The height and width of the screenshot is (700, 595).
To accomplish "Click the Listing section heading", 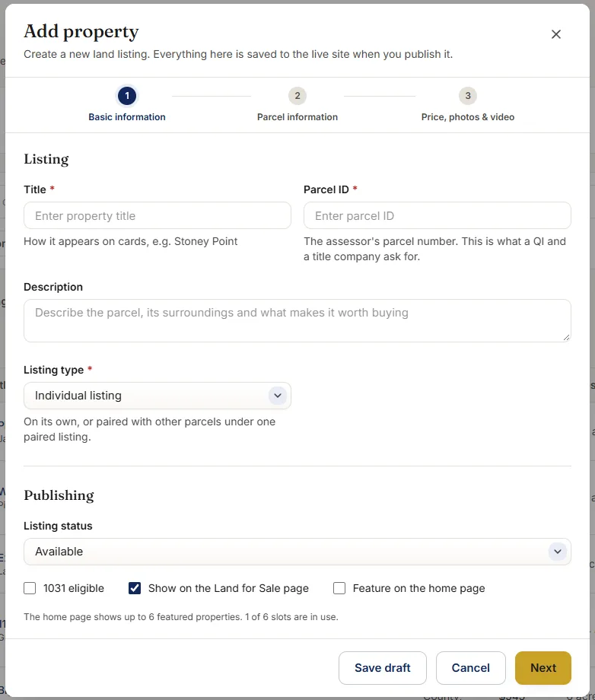I will 46,159.
